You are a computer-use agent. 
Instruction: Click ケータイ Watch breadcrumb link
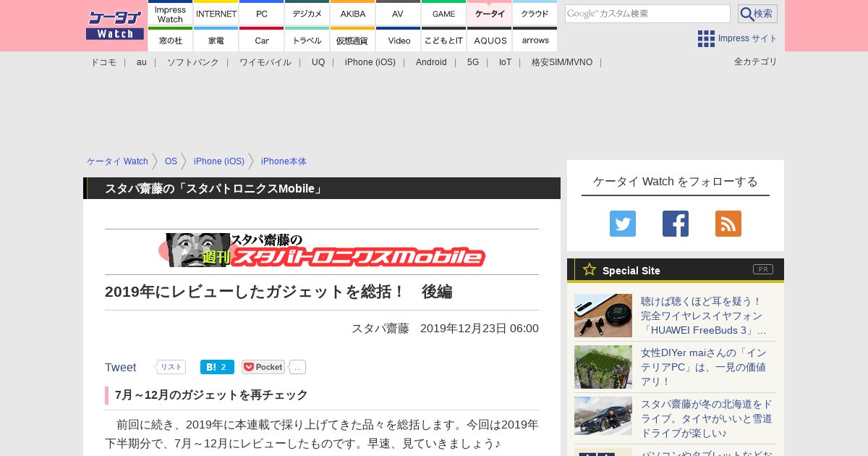(117, 161)
